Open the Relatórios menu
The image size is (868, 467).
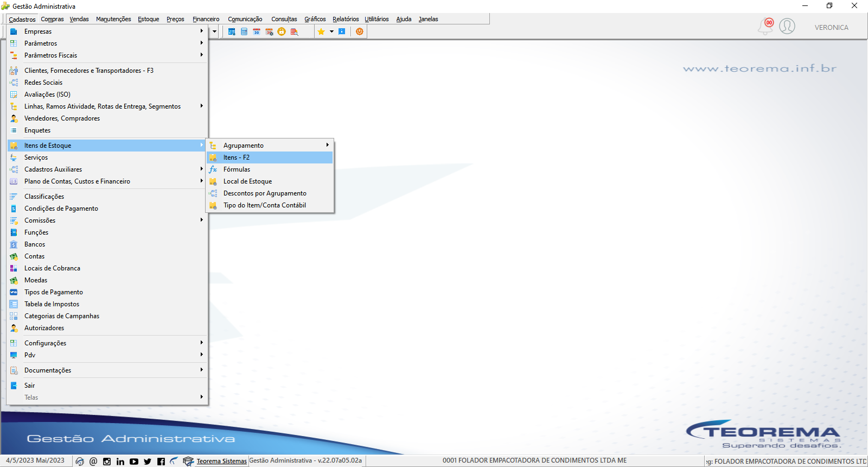coord(346,19)
